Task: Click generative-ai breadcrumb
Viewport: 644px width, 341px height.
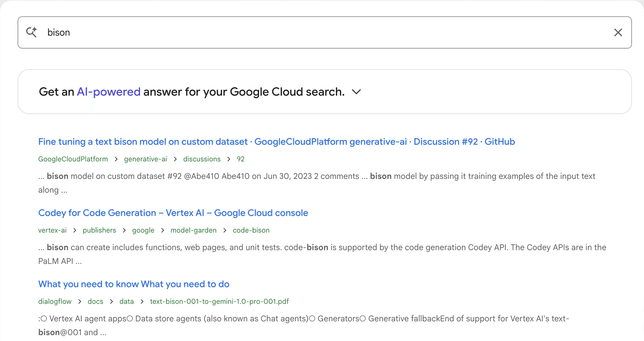Action: point(145,159)
